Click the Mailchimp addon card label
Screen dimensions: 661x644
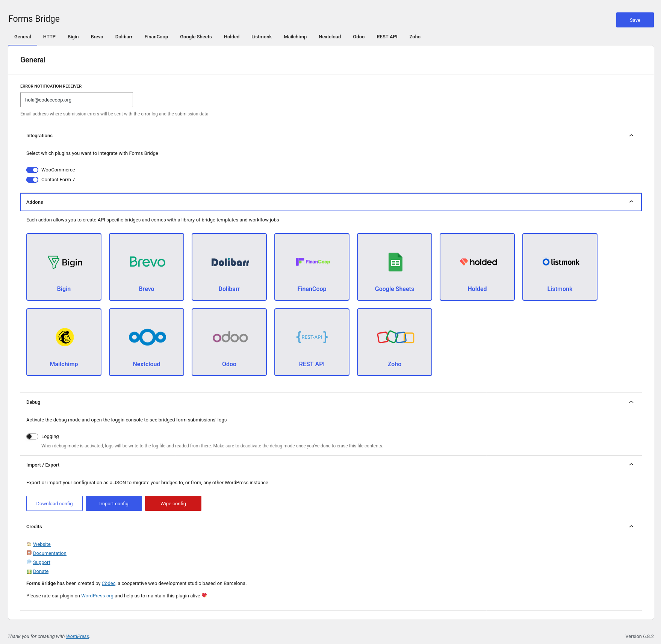click(64, 364)
